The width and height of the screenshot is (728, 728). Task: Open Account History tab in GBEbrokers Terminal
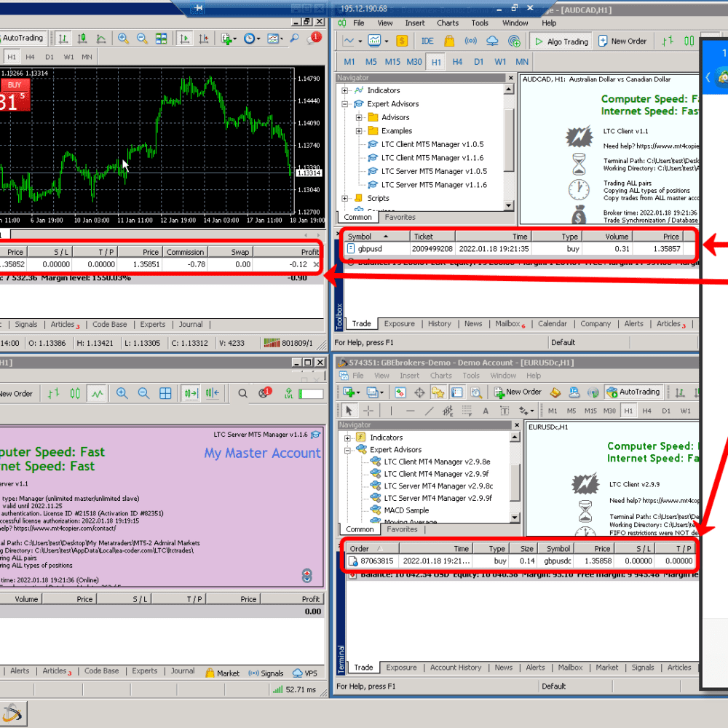(x=456, y=668)
